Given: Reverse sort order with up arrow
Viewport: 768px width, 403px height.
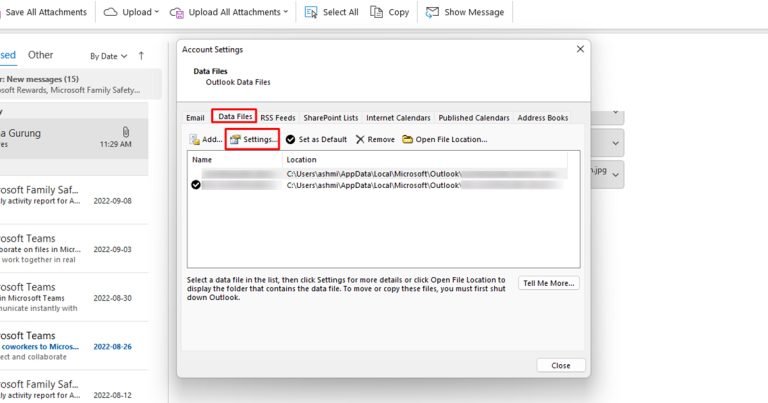Looking at the screenshot, I should pyautogui.click(x=141, y=56).
